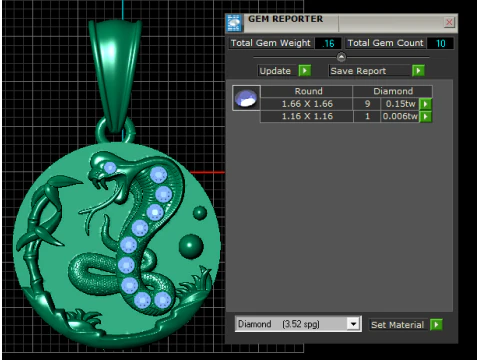The width and height of the screenshot is (480, 360).
Task: Click the 0.15tw weight cell
Action: coord(400,104)
